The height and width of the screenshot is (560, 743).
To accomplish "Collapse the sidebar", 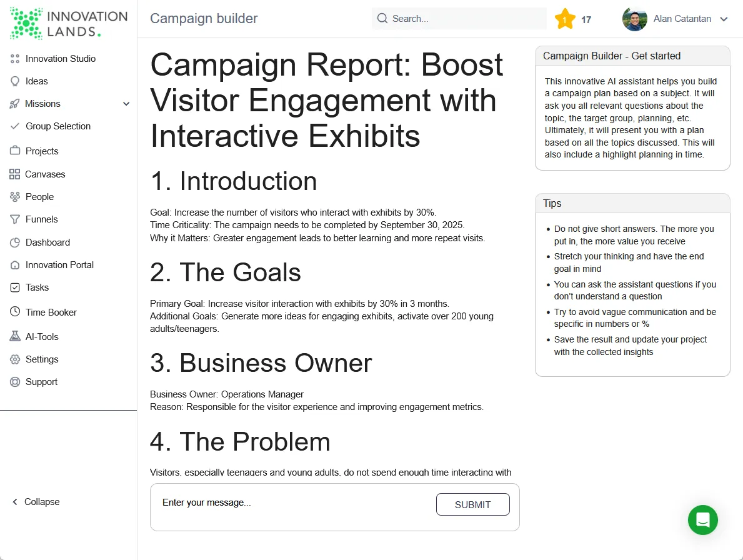I will tap(36, 502).
